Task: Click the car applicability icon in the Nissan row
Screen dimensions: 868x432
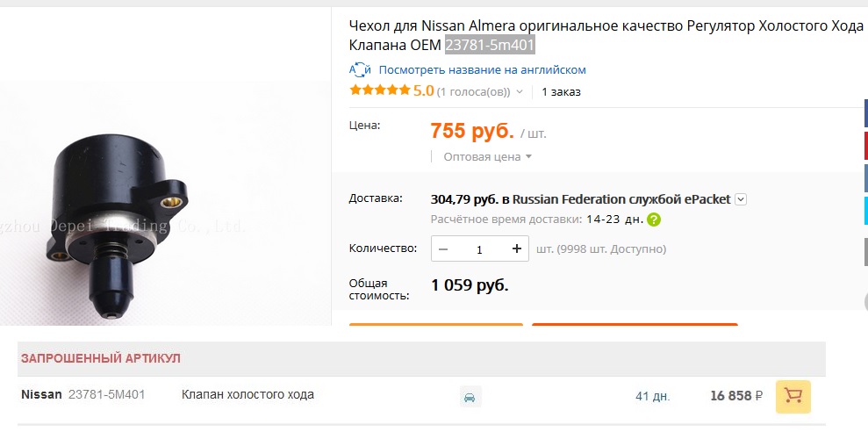Action: coord(470,397)
